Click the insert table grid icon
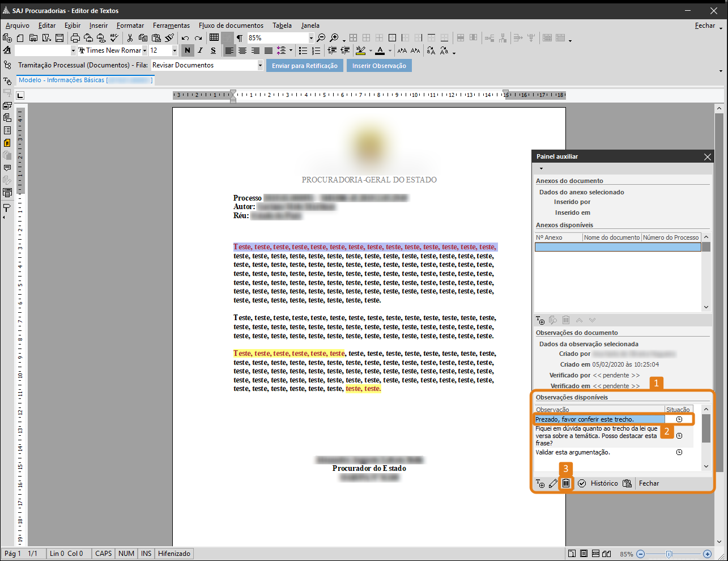 point(214,37)
